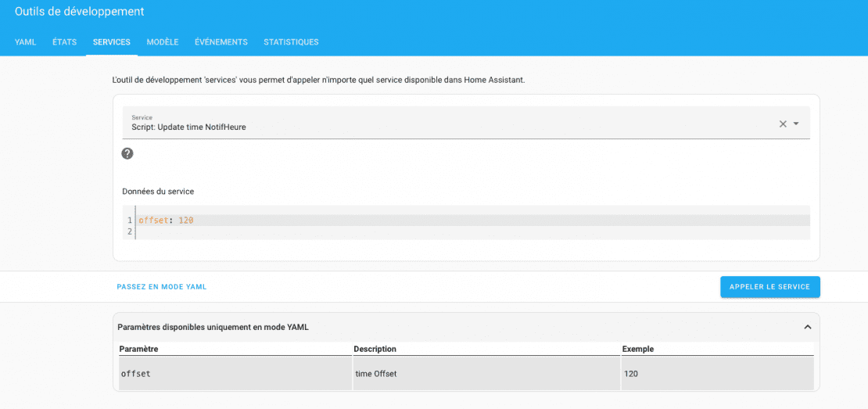Image resolution: width=868 pixels, height=409 pixels.
Task: Click the Paramètres disponibles uniquement en mode YAML header
Action: pyautogui.click(x=213, y=327)
